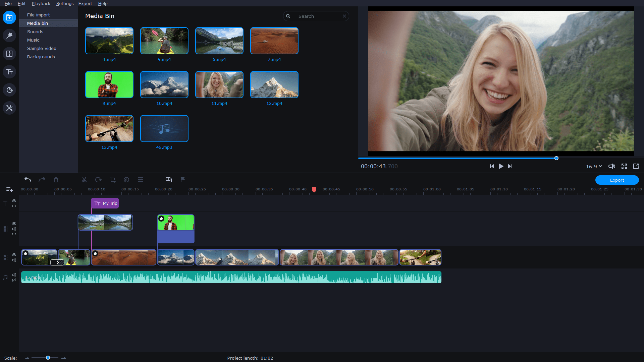The height and width of the screenshot is (362, 644).
Task: Click File Import in sidebar
Action: click(38, 15)
